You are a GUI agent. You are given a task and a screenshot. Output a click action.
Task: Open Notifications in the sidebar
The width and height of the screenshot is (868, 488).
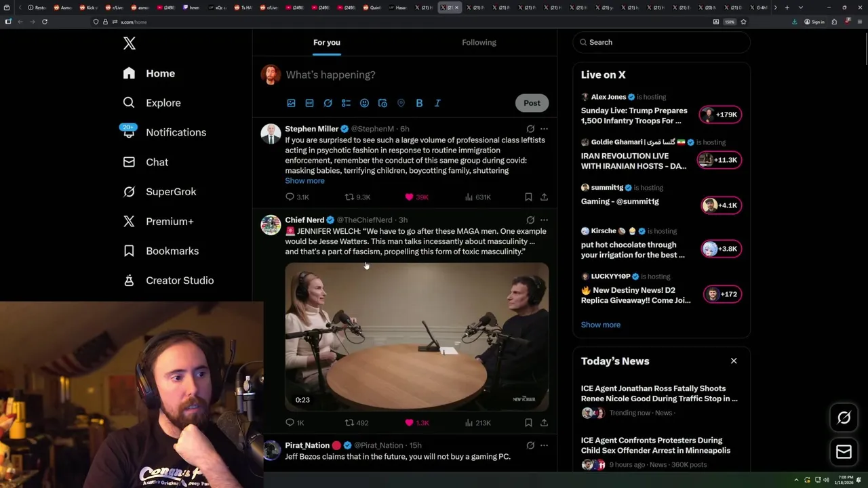pyautogui.click(x=164, y=132)
